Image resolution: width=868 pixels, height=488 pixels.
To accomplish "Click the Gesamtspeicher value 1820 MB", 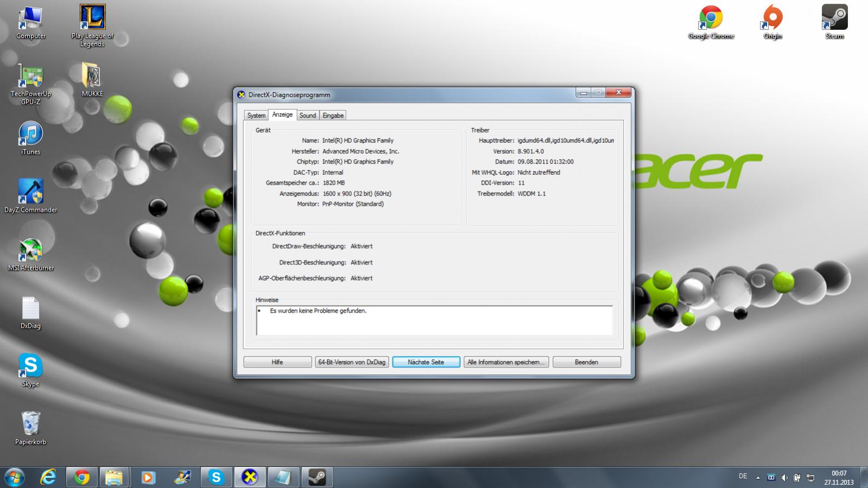I will point(333,183).
